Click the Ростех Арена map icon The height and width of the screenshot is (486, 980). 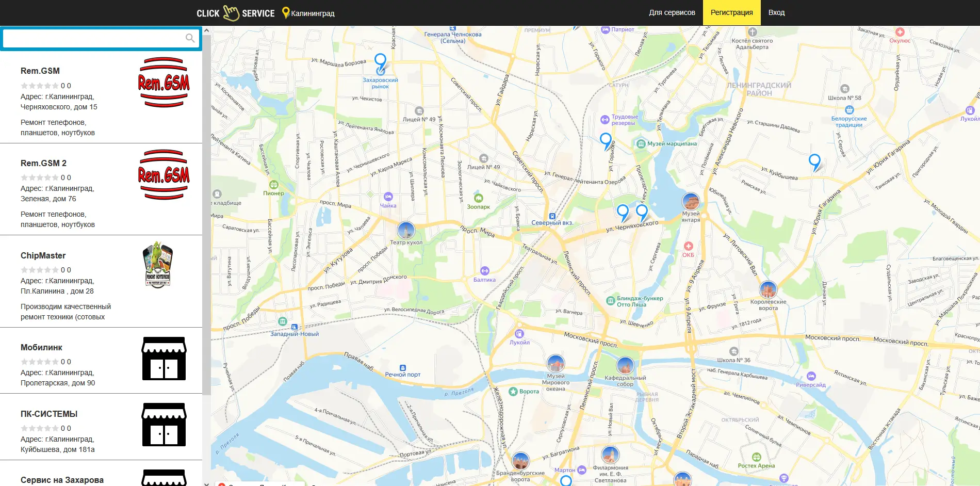pyautogui.click(x=756, y=457)
